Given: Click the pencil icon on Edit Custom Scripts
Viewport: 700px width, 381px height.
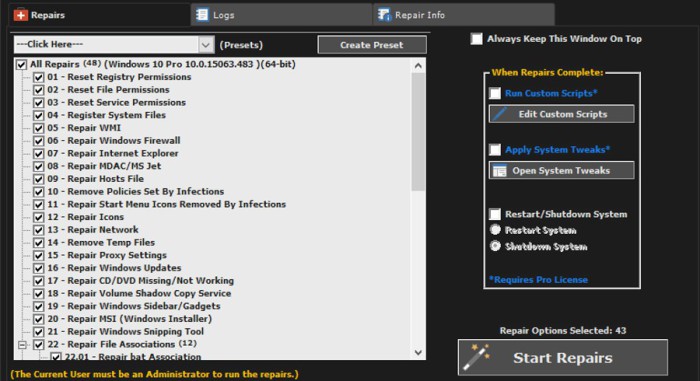Looking at the screenshot, I should point(500,114).
